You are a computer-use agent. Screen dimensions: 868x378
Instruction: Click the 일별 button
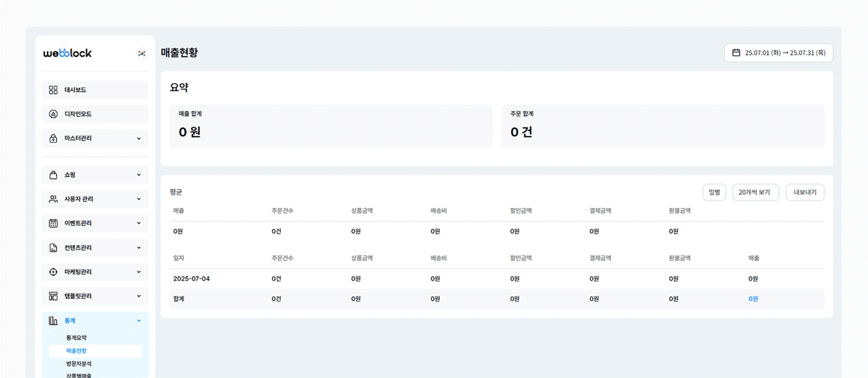(714, 192)
